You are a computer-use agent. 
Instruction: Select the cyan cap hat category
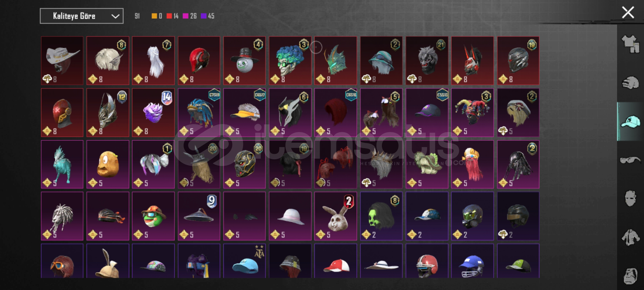click(x=630, y=122)
